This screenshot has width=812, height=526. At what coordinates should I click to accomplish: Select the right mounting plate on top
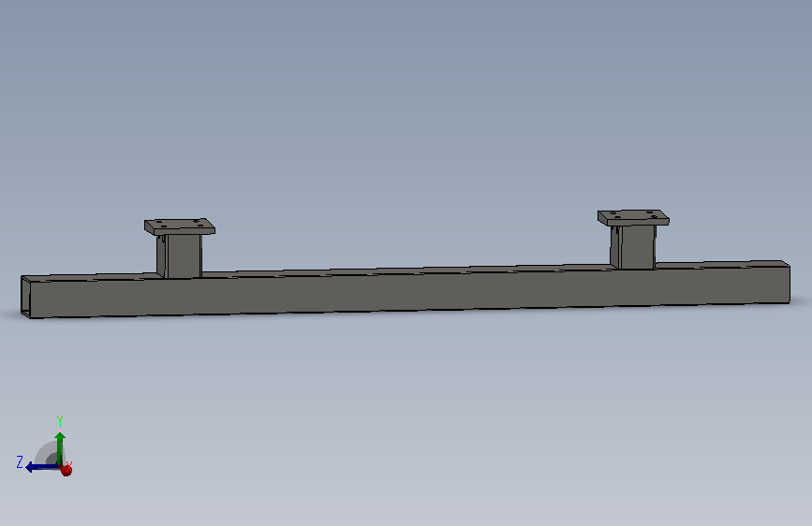click(x=633, y=218)
